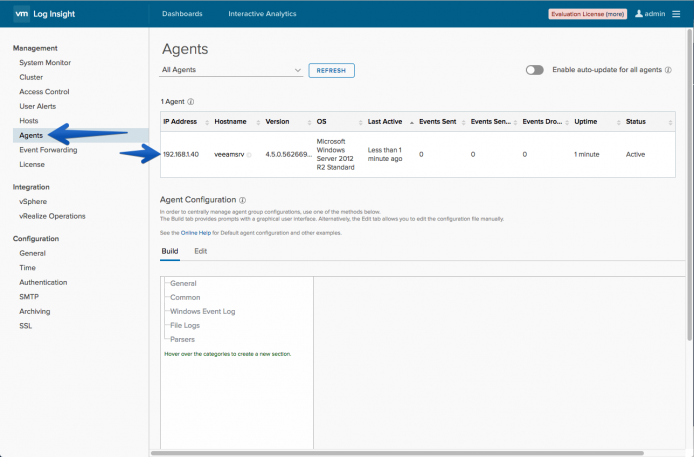Open Dashboards in top navigation

pos(182,14)
